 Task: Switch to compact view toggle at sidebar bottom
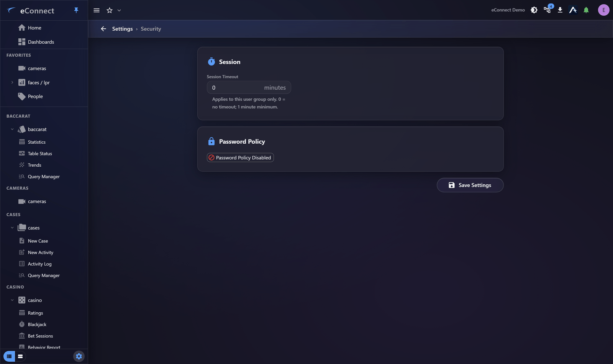pyautogui.click(x=20, y=356)
